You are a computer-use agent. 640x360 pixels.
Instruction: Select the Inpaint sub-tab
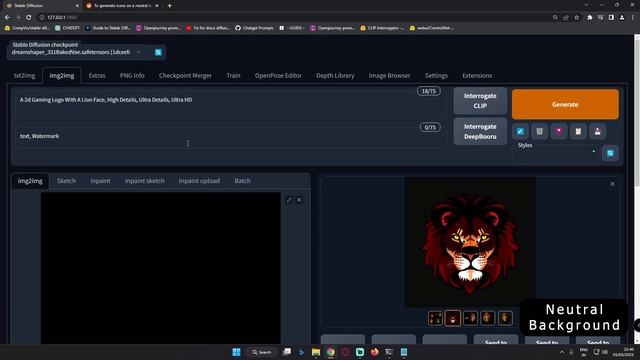coord(100,181)
